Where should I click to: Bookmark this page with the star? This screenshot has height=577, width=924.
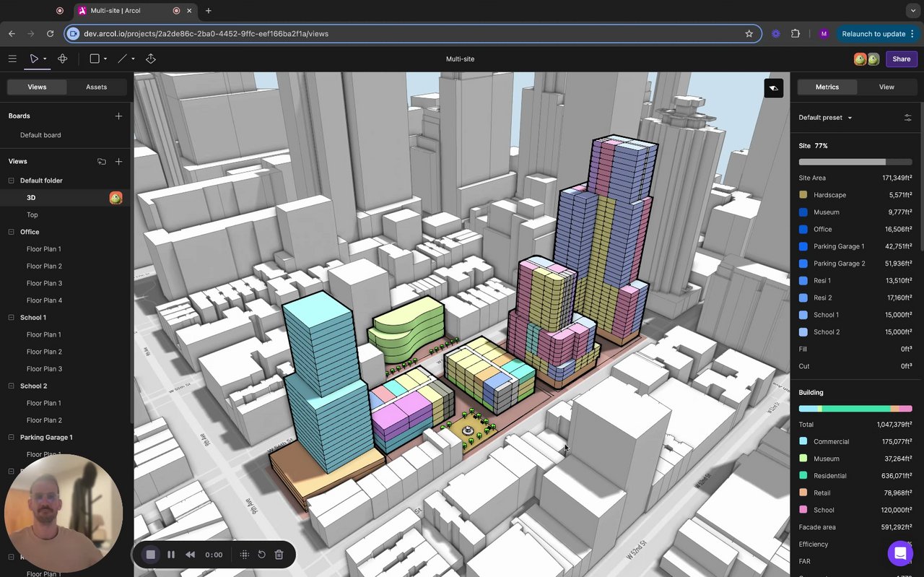[x=749, y=34]
